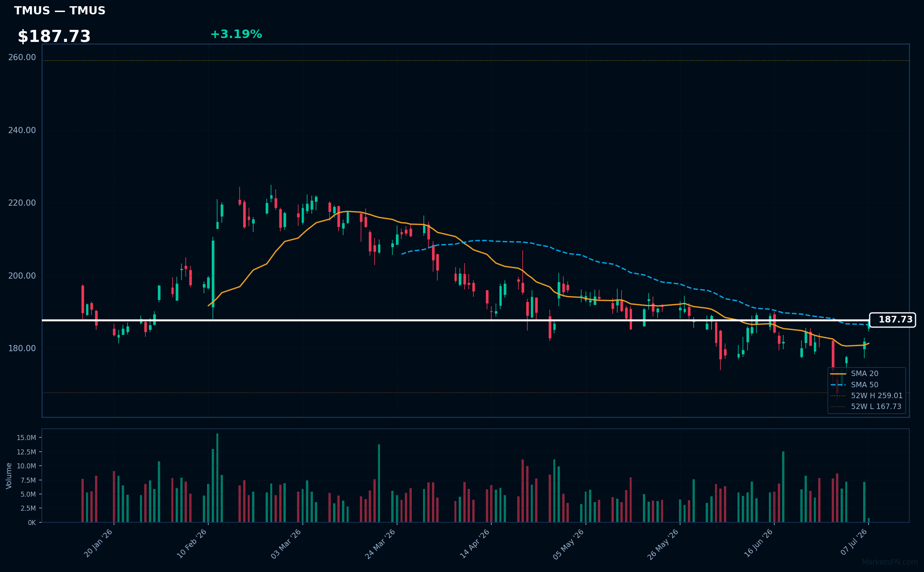924x572 pixels.
Task: Click the $187.73 current price header
Action: tap(54, 36)
